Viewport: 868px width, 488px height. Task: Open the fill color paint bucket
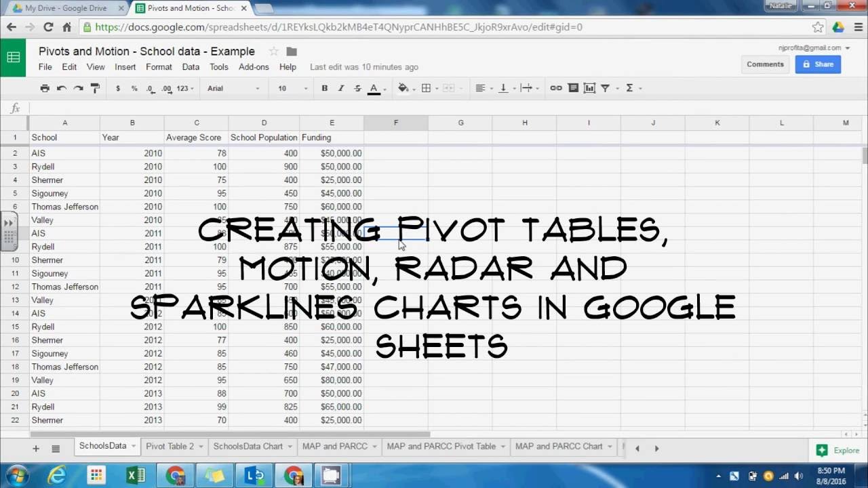tap(403, 88)
